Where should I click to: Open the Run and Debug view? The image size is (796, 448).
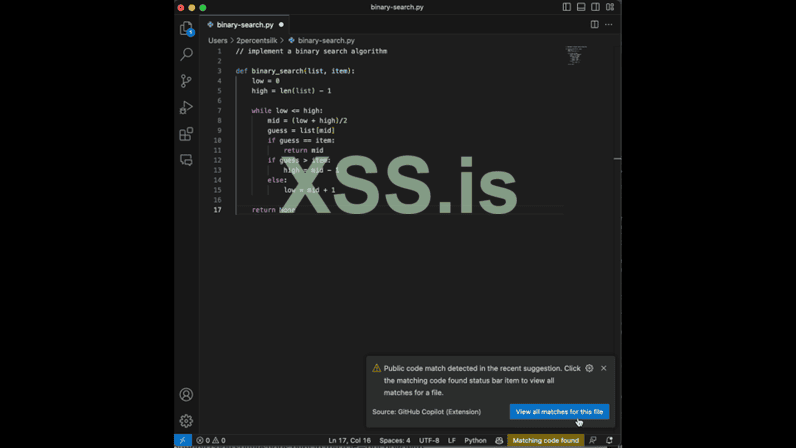click(x=186, y=107)
